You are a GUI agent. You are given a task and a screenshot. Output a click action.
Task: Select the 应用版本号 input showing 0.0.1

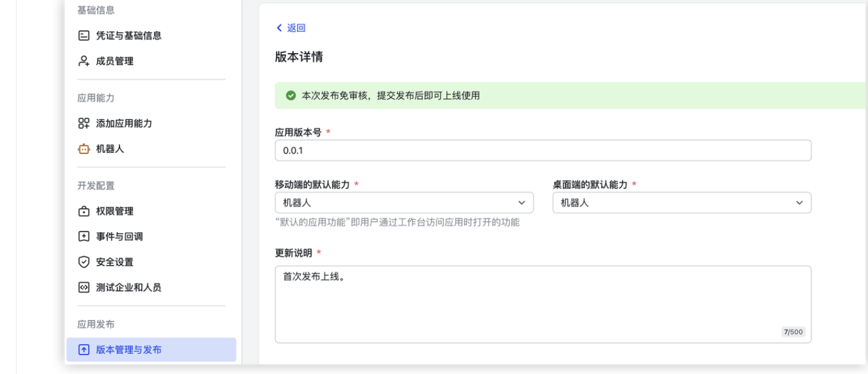click(x=543, y=150)
